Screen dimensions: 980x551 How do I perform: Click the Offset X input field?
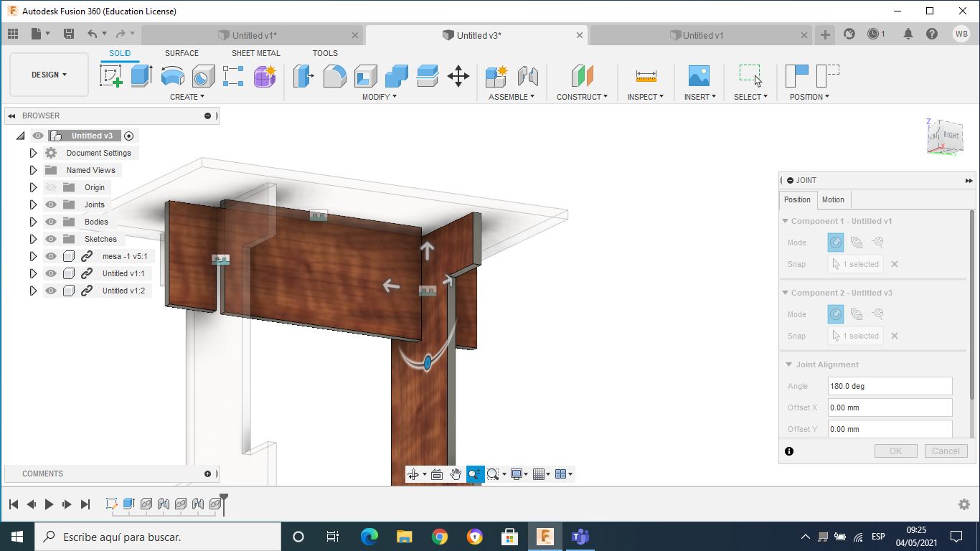[890, 408]
